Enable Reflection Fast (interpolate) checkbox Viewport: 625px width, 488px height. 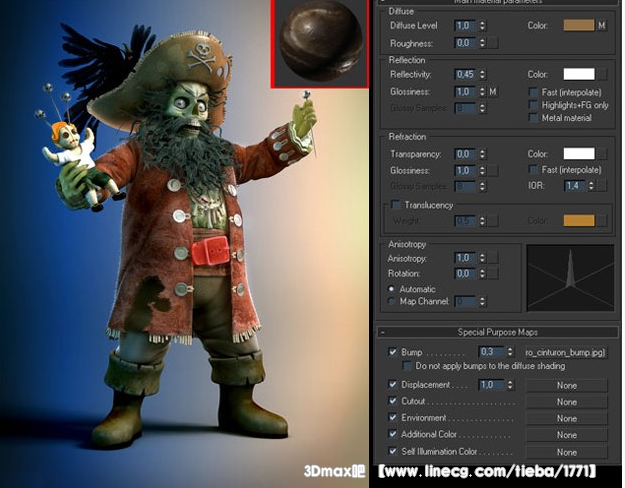point(533,92)
